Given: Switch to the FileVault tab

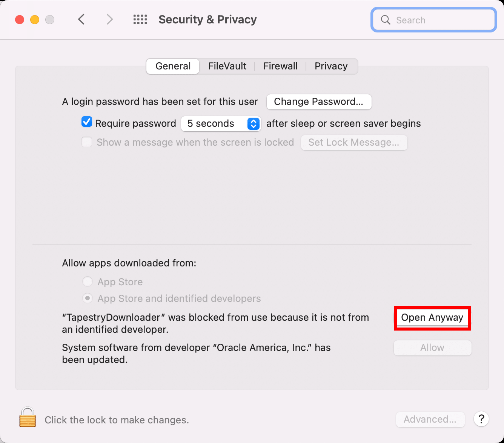Looking at the screenshot, I should click(x=227, y=66).
